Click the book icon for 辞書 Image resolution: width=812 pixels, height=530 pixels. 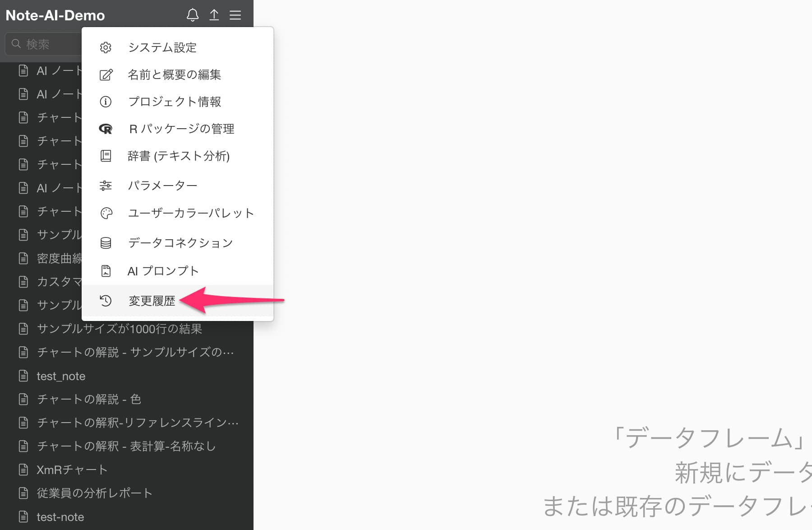(x=106, y=156)
